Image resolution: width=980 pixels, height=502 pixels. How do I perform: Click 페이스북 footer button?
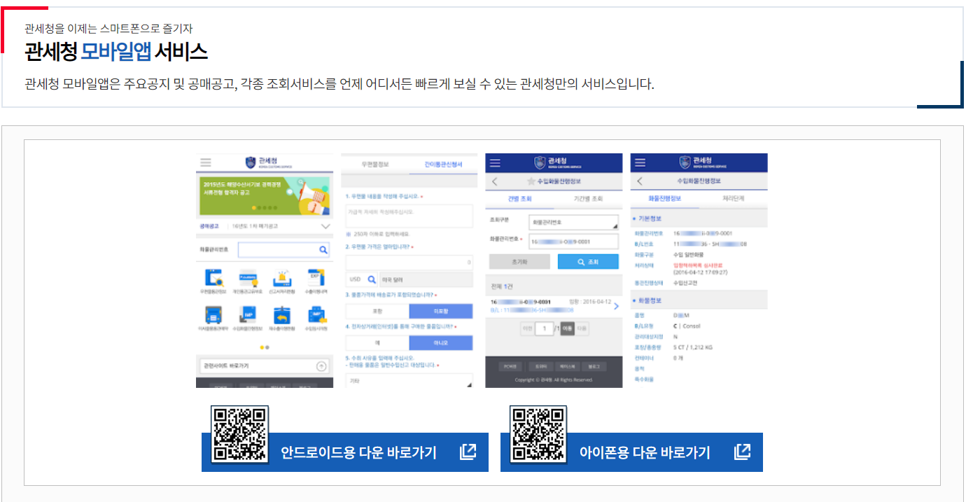pyautogui.click(x=567, y=366)
